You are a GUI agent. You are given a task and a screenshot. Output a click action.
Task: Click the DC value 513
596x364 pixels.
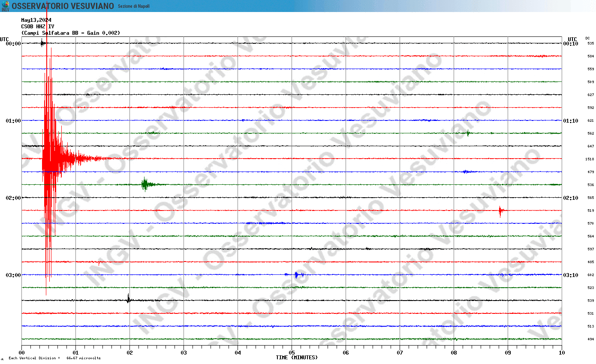coord(591,326)
